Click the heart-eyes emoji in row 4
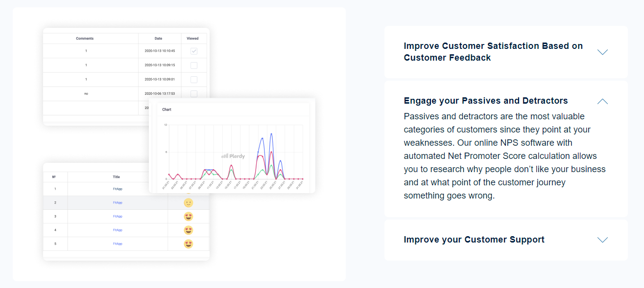Viewport: 644px width, 288px height. (x=188, y=229)
